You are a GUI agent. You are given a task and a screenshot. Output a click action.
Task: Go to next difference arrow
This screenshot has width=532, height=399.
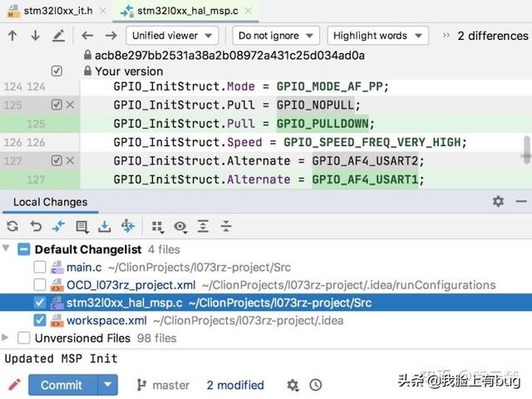tap(35, 35)
